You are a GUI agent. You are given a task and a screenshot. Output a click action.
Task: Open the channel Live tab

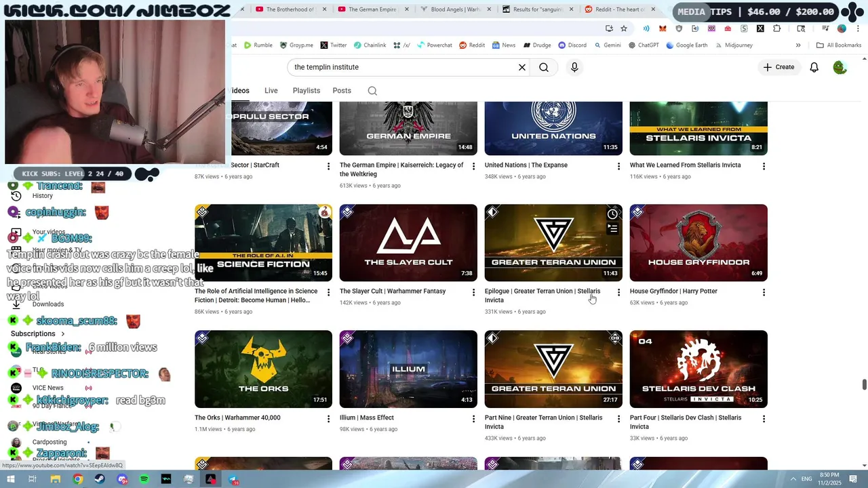271,91
